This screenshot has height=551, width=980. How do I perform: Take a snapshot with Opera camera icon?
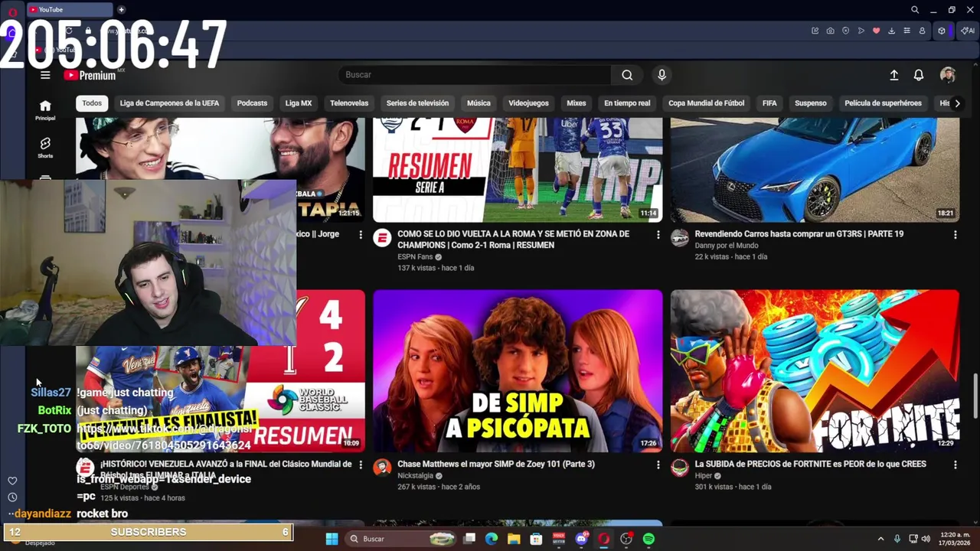[831, 31]
